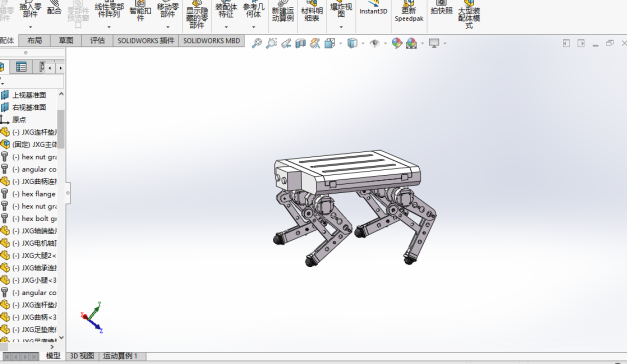Click Zoom to Area icon
Viewport: 627px width, 364px height.
tap(272, 43)
